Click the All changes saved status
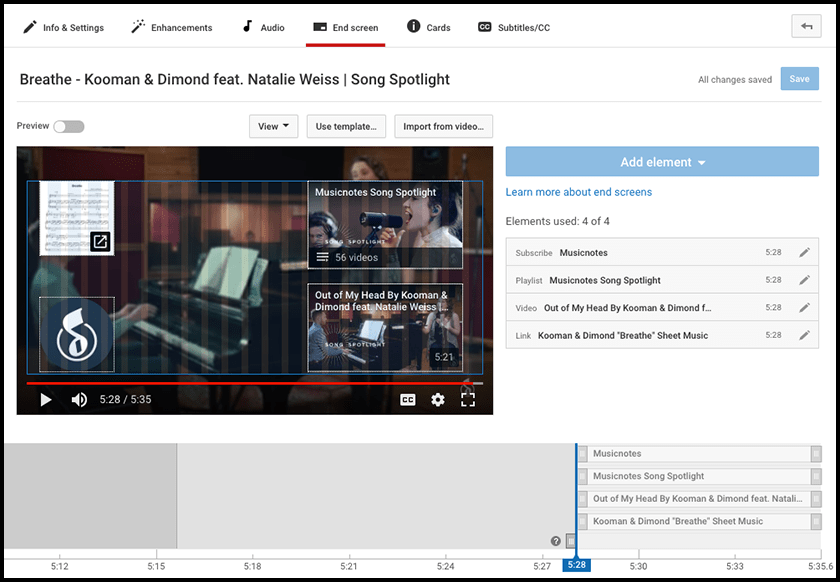Viewport: 840px width, 582px height. click(734, 79)
